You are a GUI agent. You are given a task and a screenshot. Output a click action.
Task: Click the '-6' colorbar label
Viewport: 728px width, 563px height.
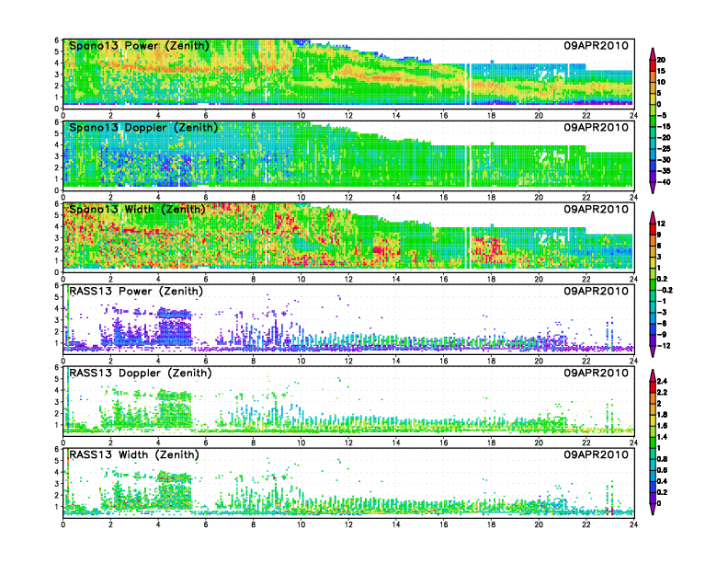click(662, 323)
